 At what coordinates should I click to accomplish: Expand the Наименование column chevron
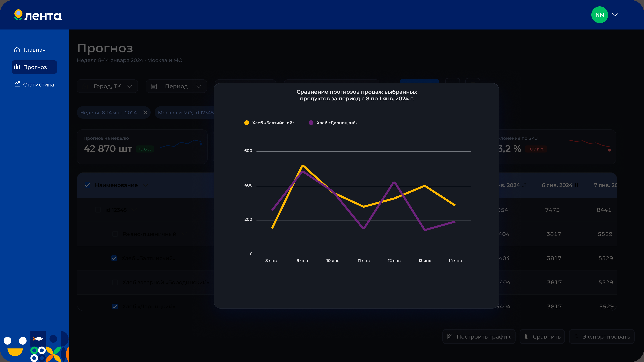(145, 185)
